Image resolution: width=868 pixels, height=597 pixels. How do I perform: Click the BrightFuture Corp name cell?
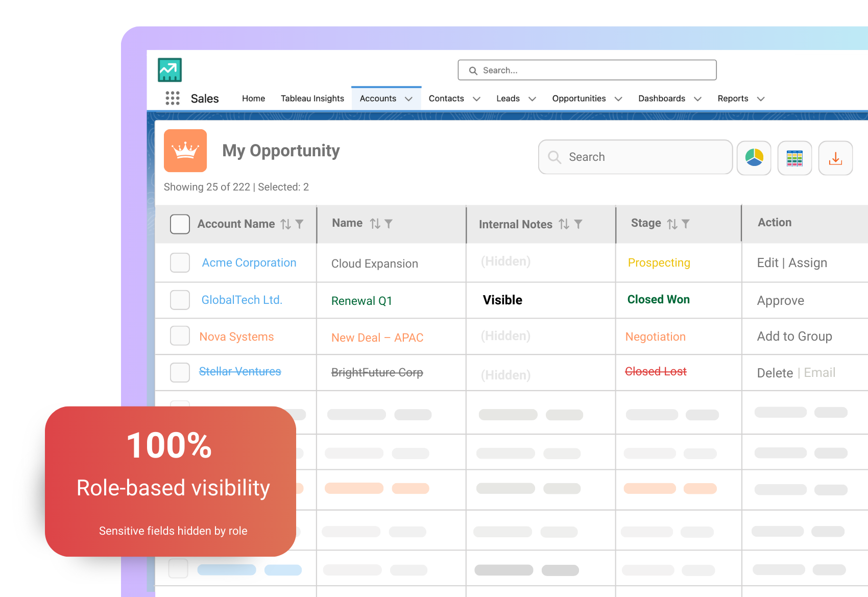(377, 372)
